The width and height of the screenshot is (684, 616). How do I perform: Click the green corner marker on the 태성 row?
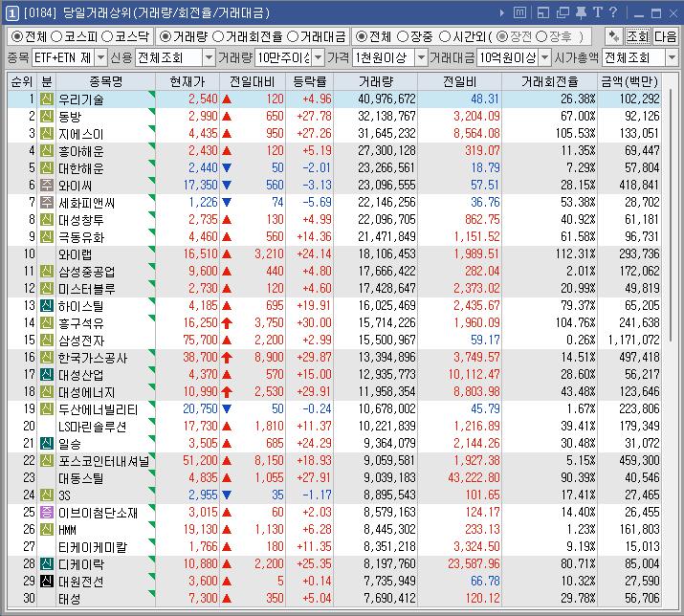point(151,593)
